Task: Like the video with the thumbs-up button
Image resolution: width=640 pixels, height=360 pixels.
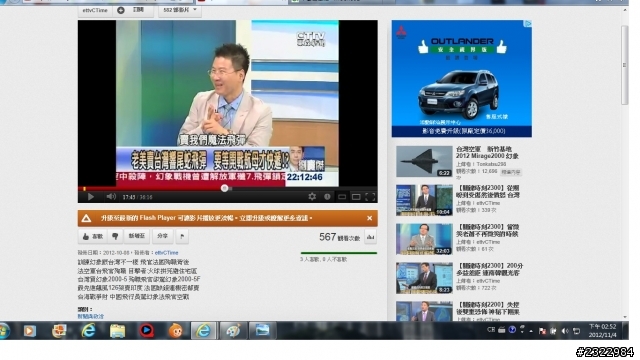Action: 93,236
